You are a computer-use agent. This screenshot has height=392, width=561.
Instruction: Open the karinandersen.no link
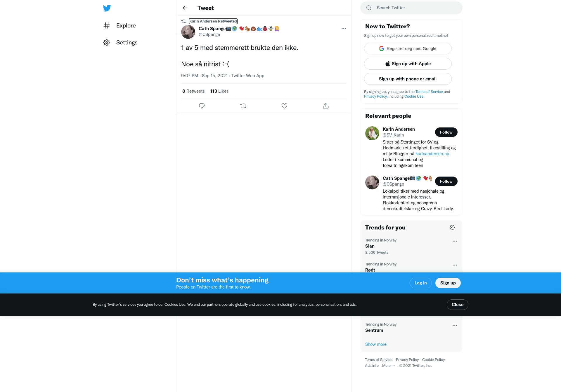tap(432, 154)
